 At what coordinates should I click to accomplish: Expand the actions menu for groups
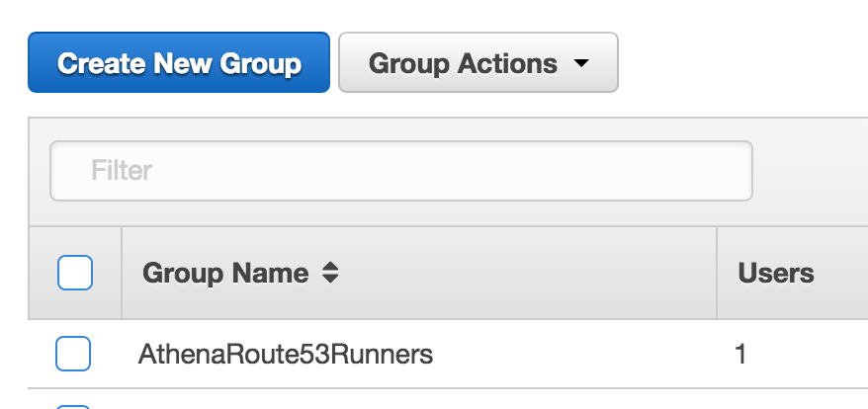click(478, 63)
